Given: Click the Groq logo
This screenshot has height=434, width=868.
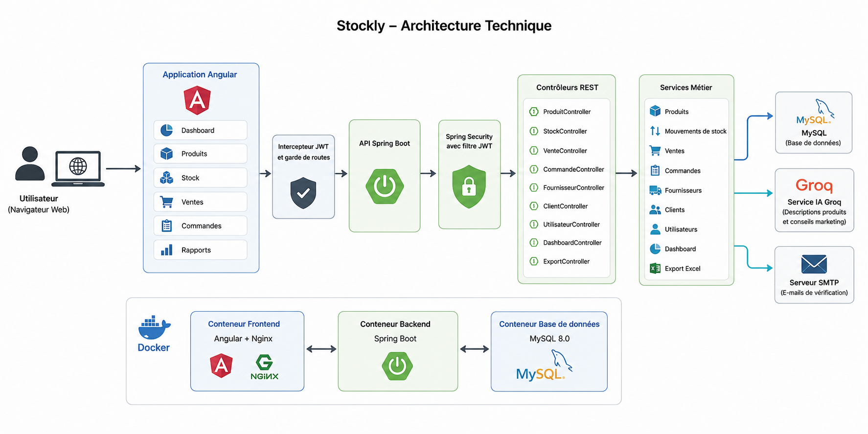Looking at the screenshot, I should pos(814,185).
